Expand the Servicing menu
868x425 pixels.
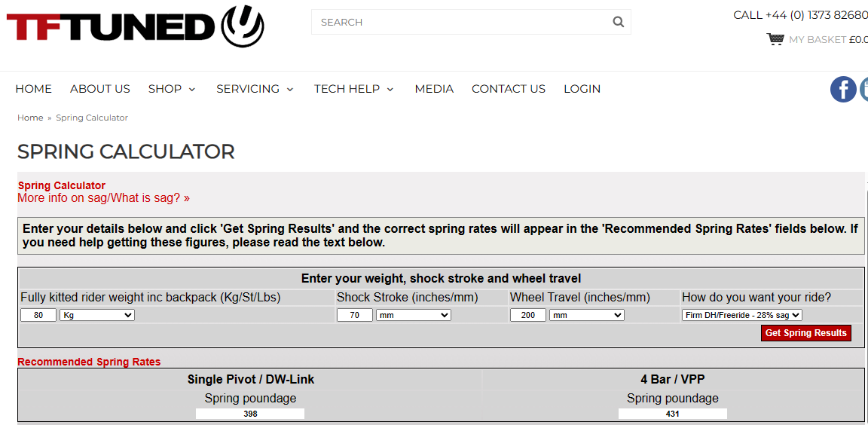[x=255, y=89]
